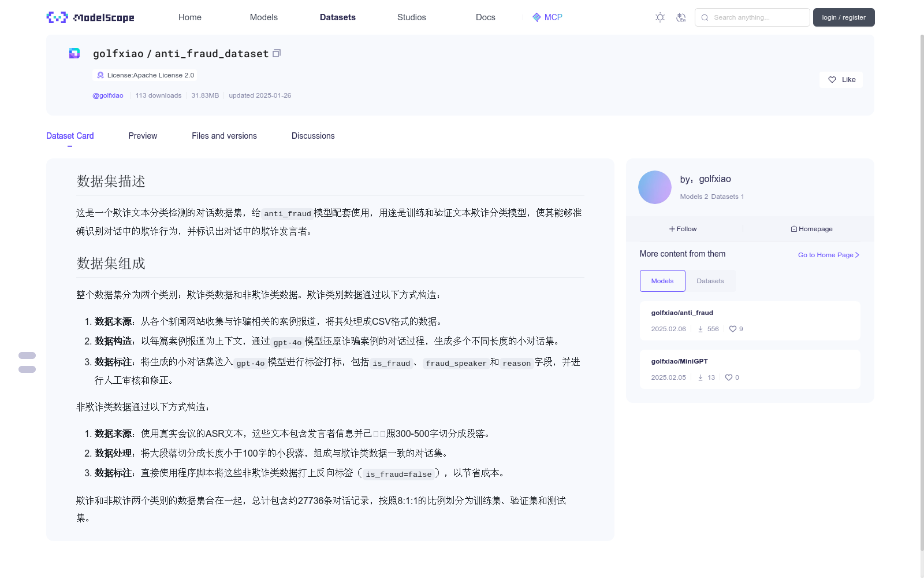Like golfxiao/anti_fraud via its heart icon
The height and width of the screenshot is (578, 924).
[733, 329]
